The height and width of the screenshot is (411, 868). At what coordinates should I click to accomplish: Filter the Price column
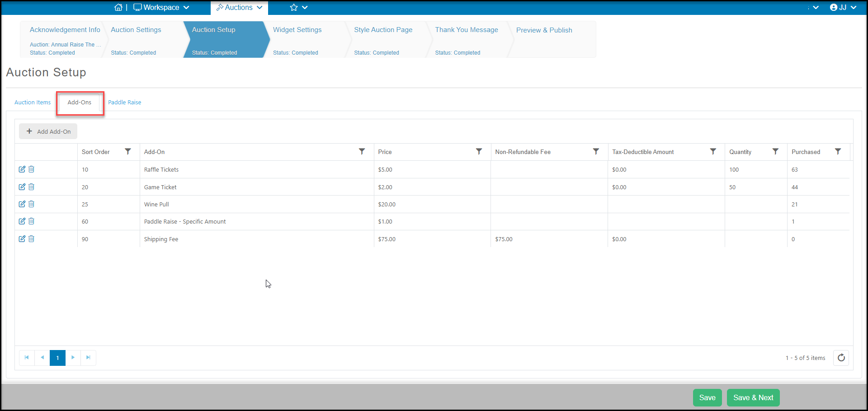point(479,152)
